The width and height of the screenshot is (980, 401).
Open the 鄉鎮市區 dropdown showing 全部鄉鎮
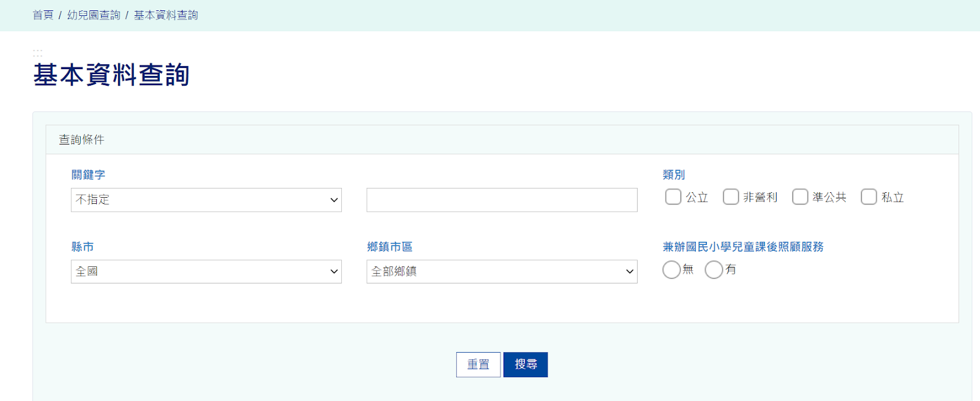502,271
